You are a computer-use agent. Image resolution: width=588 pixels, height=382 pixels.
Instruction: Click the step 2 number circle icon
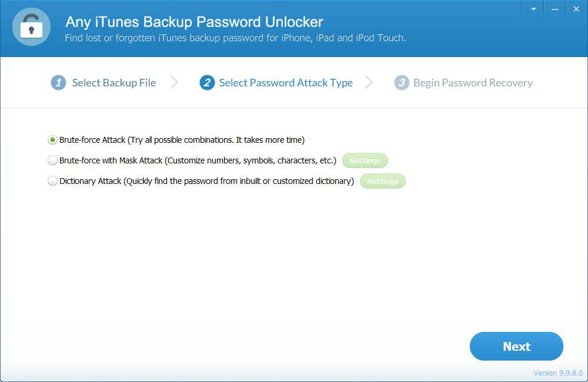point(207,83)
